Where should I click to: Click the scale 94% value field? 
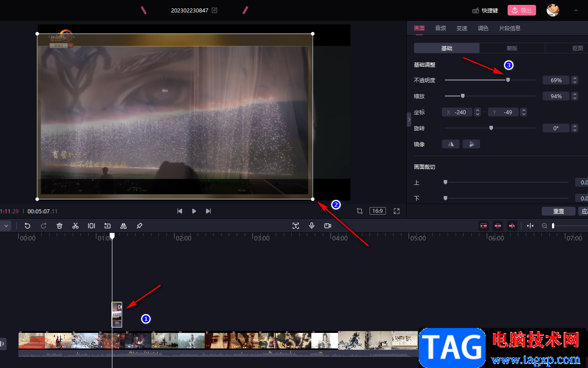point(556,96)
